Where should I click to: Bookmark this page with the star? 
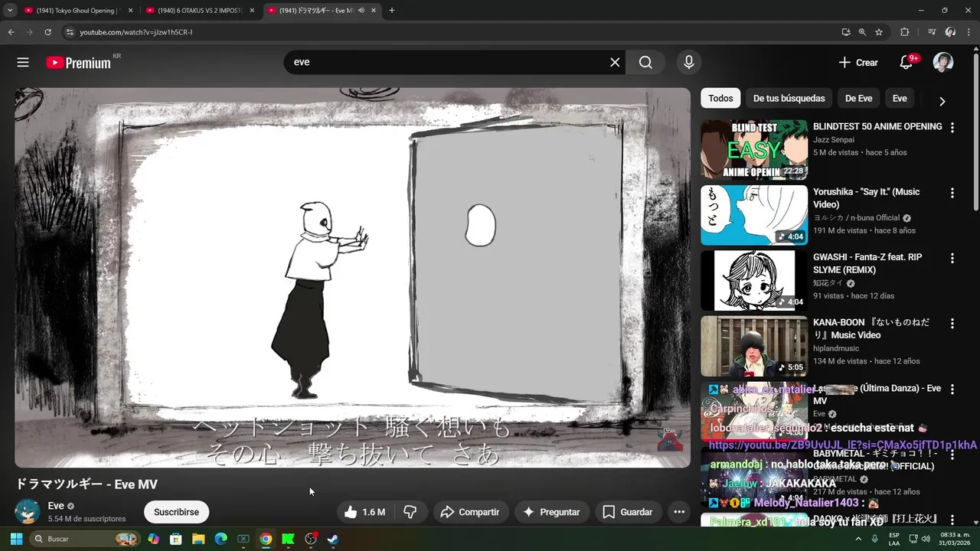click(879, 32)
